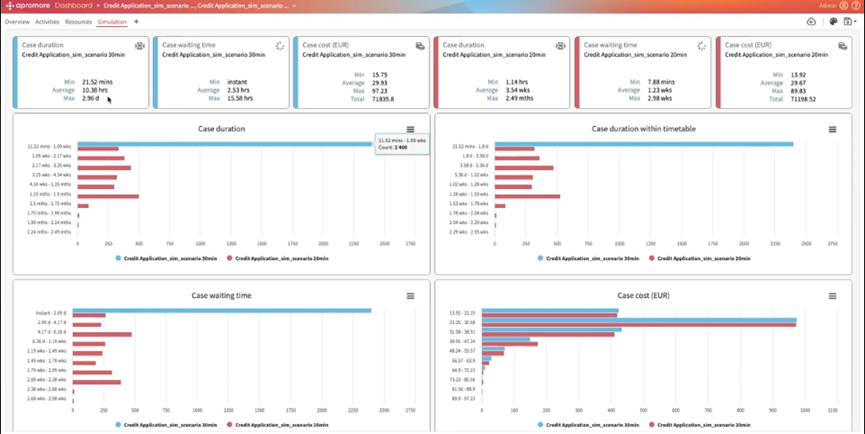Click the 3.58 d - 5.36 d axis label

pyautogui.click(x=474, y=165)
